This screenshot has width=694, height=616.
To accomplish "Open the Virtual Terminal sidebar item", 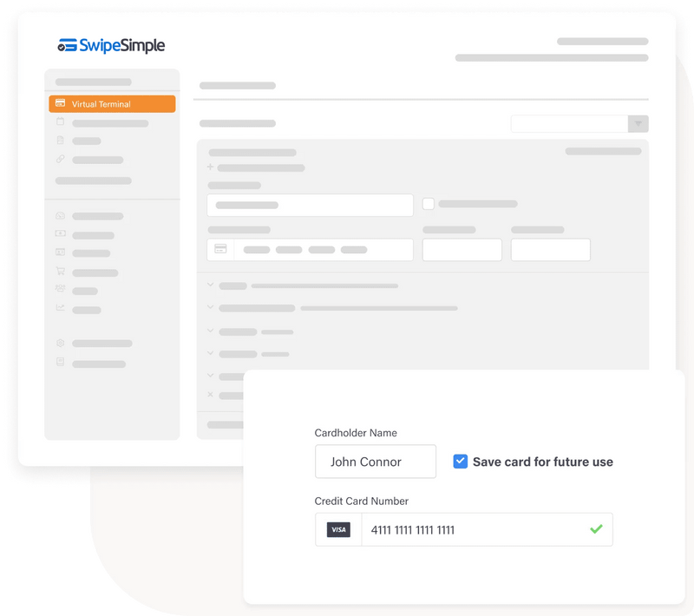I will point(112,104).
